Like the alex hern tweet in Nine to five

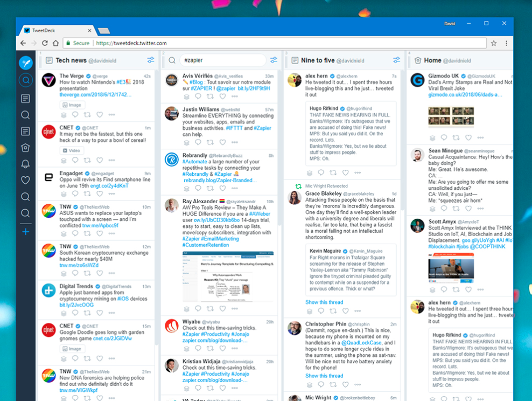[345, 172]
